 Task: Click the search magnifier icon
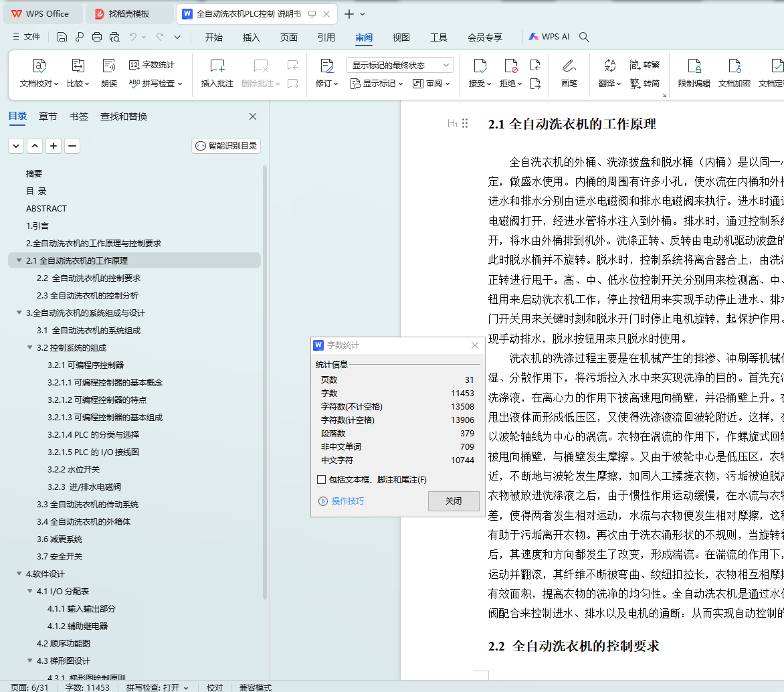[x=584, y=37]
